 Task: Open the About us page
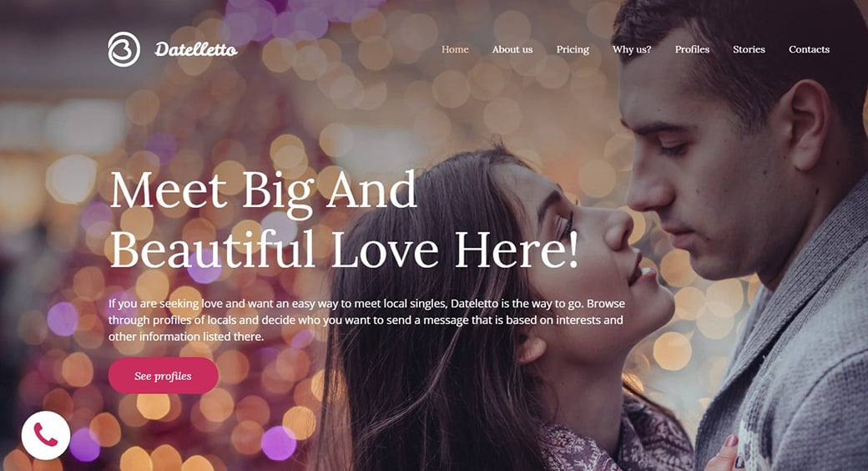click(x=512, y=49)
